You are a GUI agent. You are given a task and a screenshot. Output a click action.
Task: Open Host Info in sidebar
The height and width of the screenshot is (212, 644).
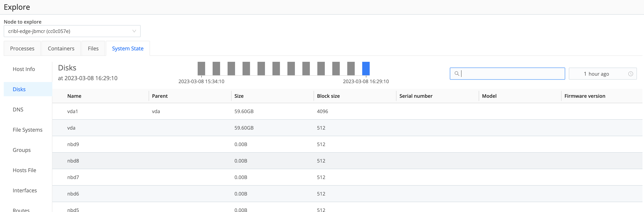click(24, 69)
